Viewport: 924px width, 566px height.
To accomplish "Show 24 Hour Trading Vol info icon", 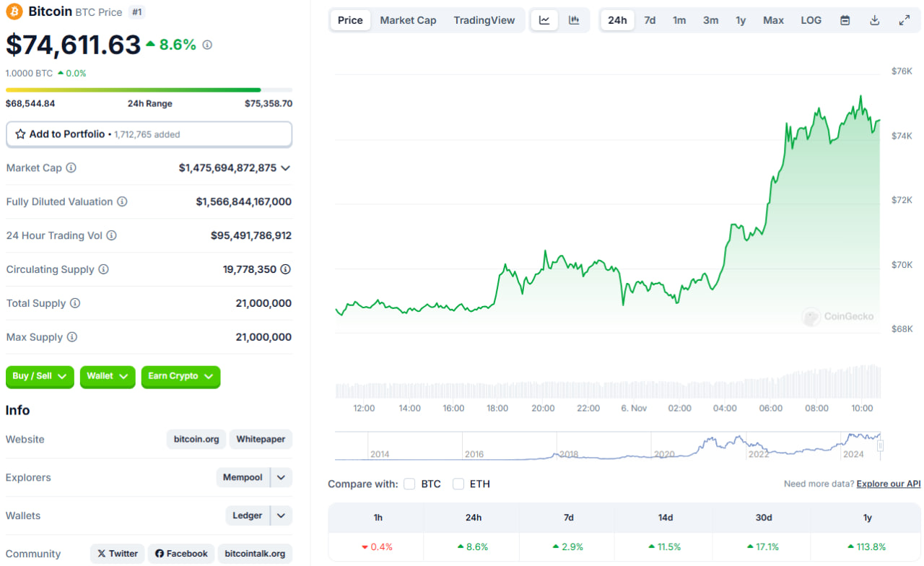I will click(111, 235).
